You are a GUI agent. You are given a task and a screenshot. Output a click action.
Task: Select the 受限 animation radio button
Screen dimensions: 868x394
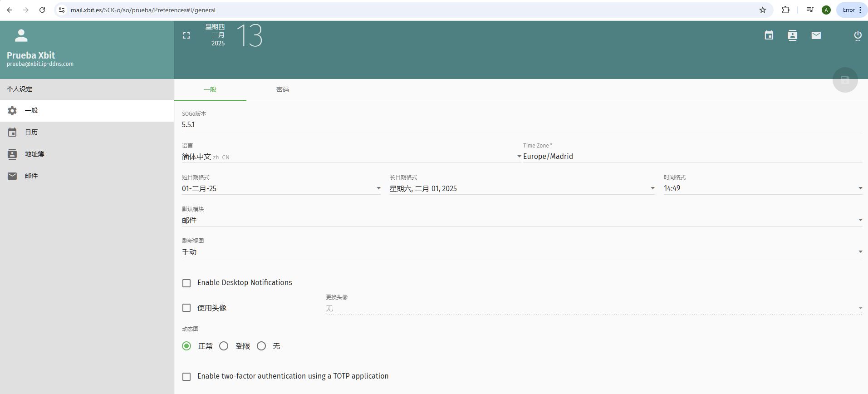pyautogui.click(x=224, y=346)
